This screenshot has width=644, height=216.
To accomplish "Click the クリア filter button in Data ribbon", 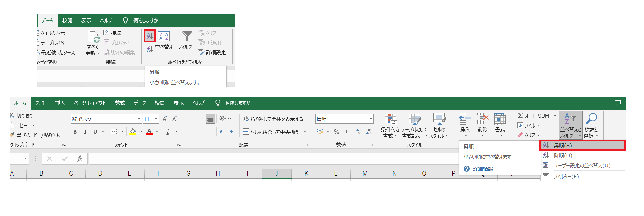I will [207, 33].
